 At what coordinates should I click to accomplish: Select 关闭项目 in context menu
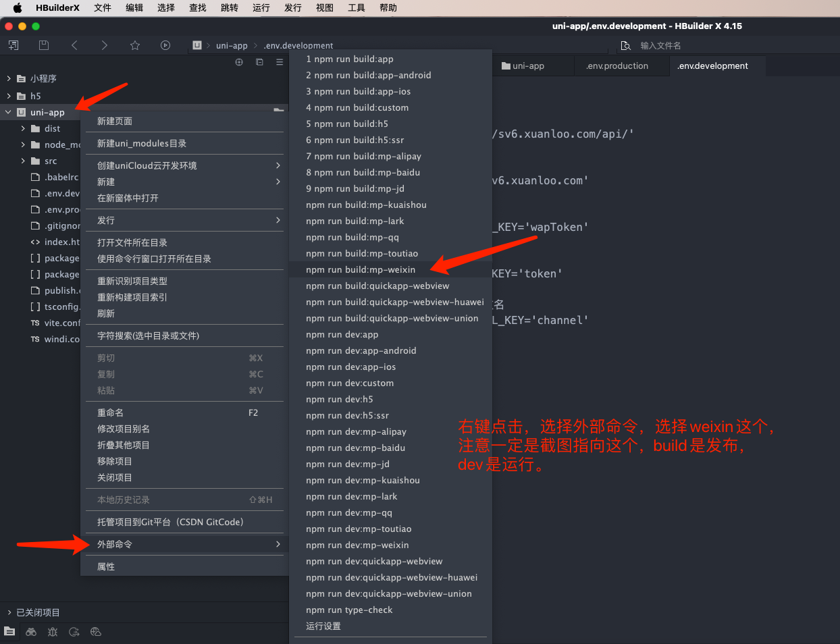[x=184, y=477]
